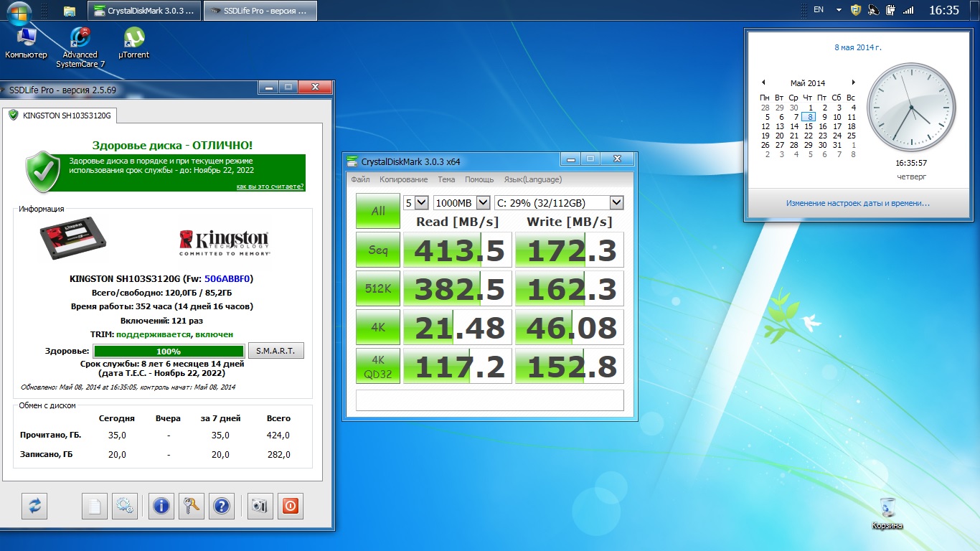
Task: Click the keys registration icon
Action: [192, 506]
